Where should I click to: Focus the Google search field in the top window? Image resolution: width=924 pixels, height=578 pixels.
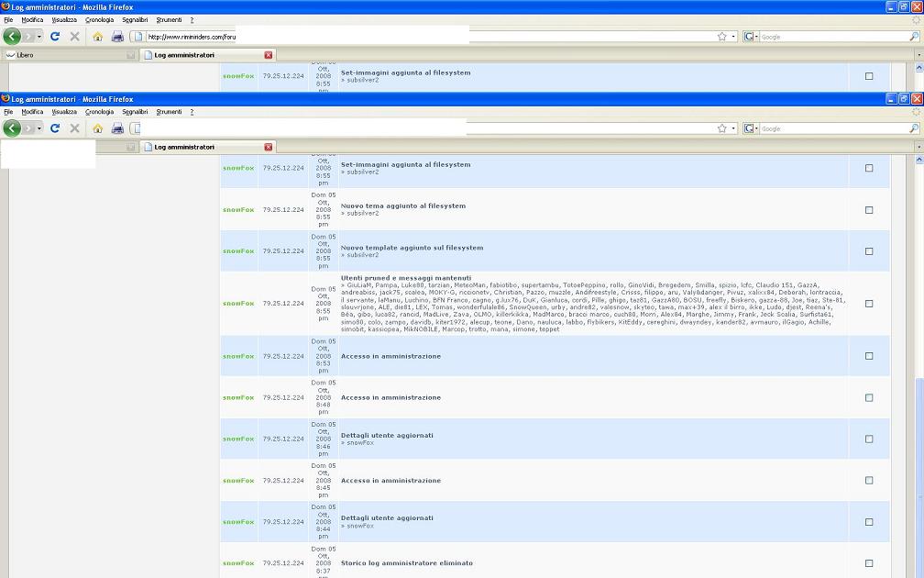pyautogui.click(x=830, y=37)
